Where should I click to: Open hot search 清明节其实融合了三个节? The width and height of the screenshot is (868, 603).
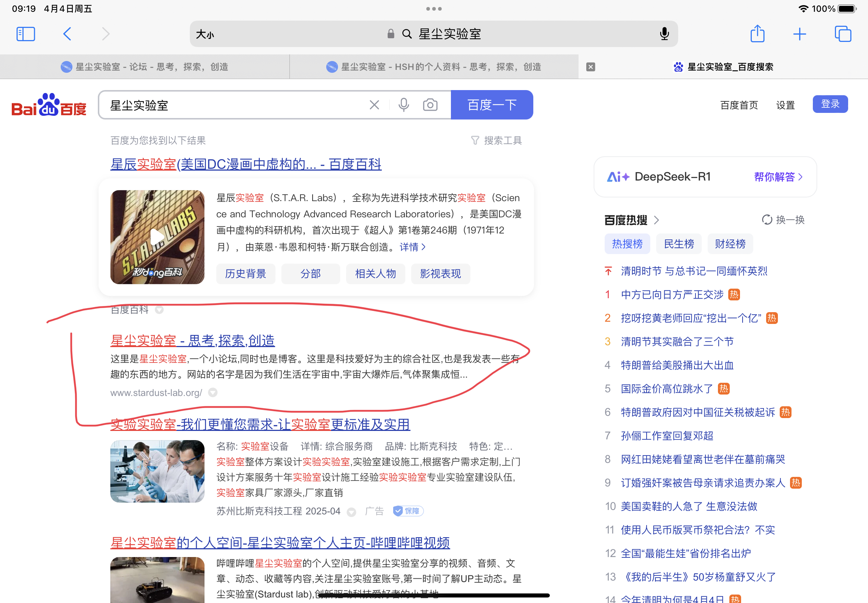[x=677, y=342]
